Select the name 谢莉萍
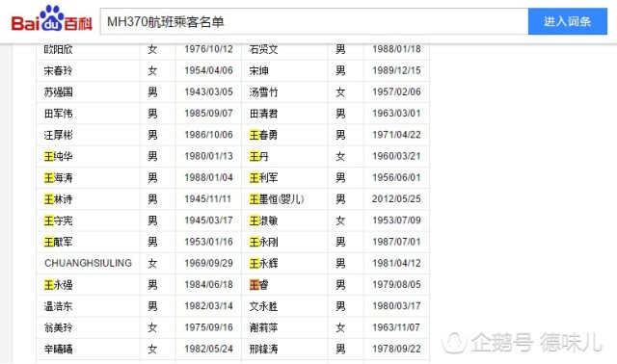This screenshot has height=364, width=617. coord(263,327)
